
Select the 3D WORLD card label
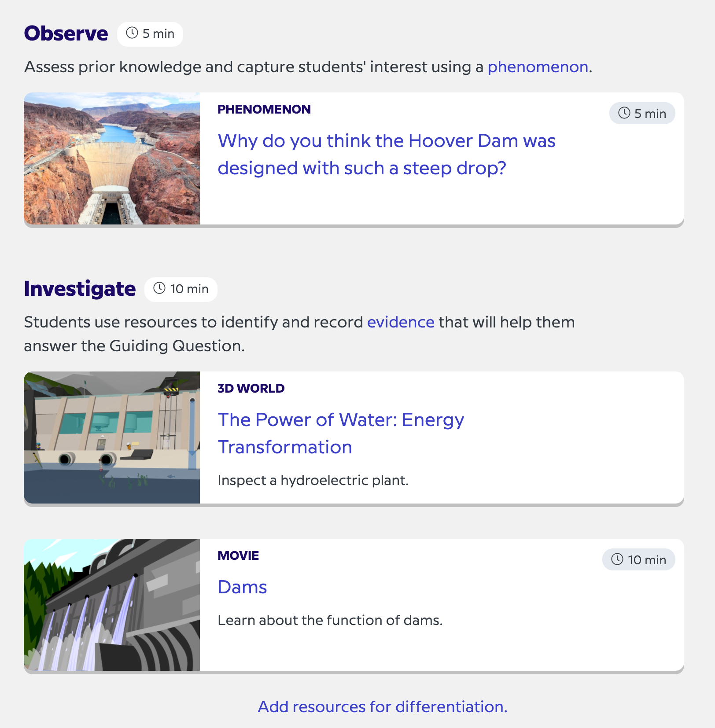pyautogui.click(x=251, y=388)
